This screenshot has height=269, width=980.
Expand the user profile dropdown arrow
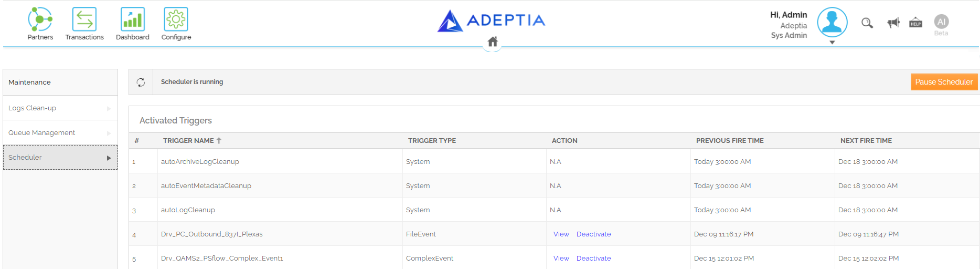(832, 43)
